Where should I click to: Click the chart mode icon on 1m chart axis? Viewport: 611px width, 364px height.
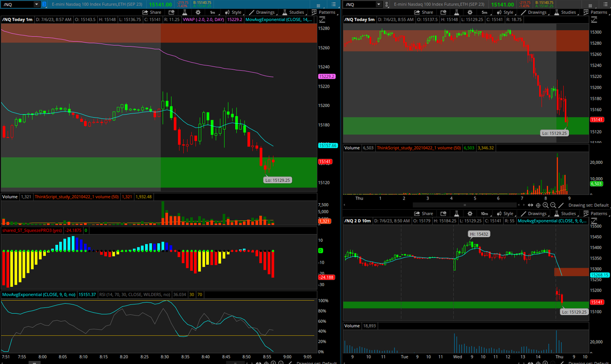coord(322,20)
